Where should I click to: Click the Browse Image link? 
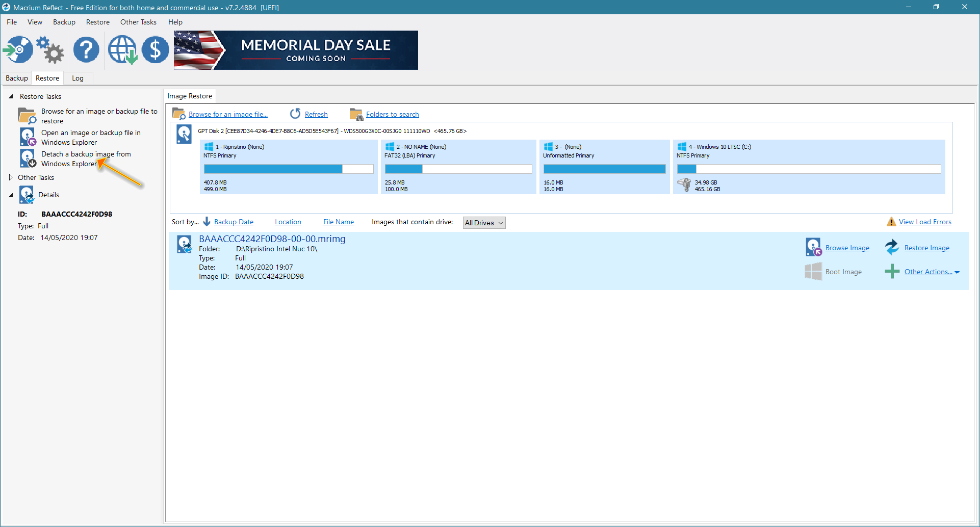click(847, 248)
